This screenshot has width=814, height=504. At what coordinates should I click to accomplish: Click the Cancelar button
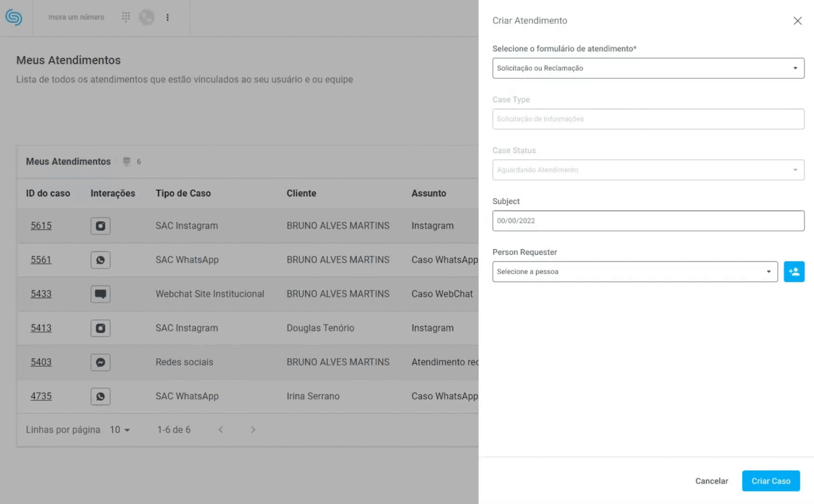point(711,481)
